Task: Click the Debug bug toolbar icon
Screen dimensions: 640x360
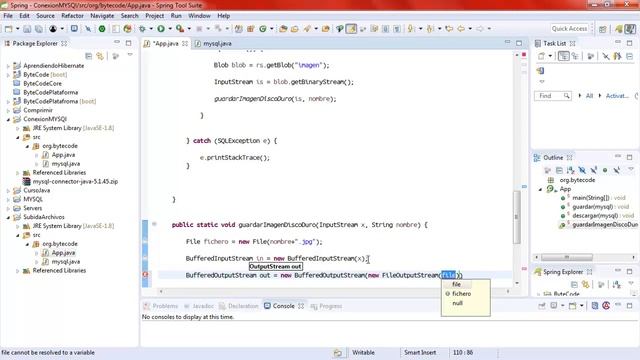Action: click(142, 29)
